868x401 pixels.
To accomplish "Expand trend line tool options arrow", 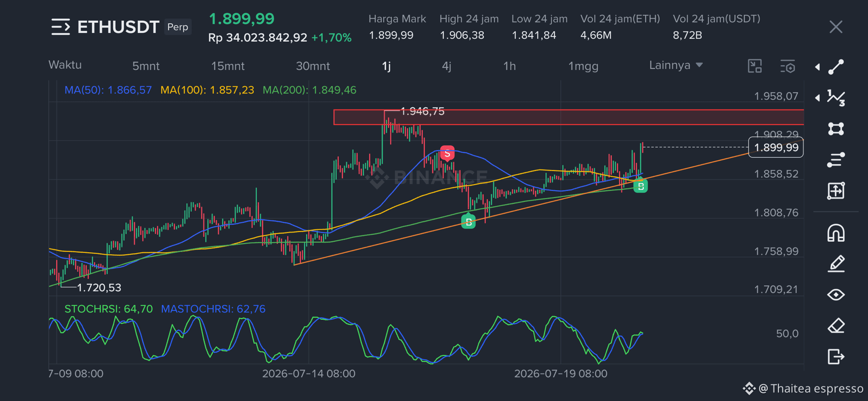I will [818, 67].
